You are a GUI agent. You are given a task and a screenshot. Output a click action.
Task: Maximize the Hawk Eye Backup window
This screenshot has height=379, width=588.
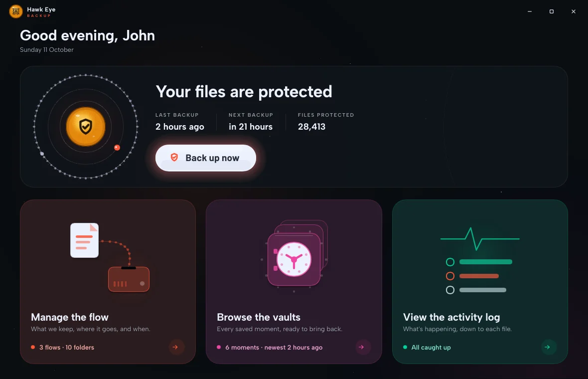551,11
